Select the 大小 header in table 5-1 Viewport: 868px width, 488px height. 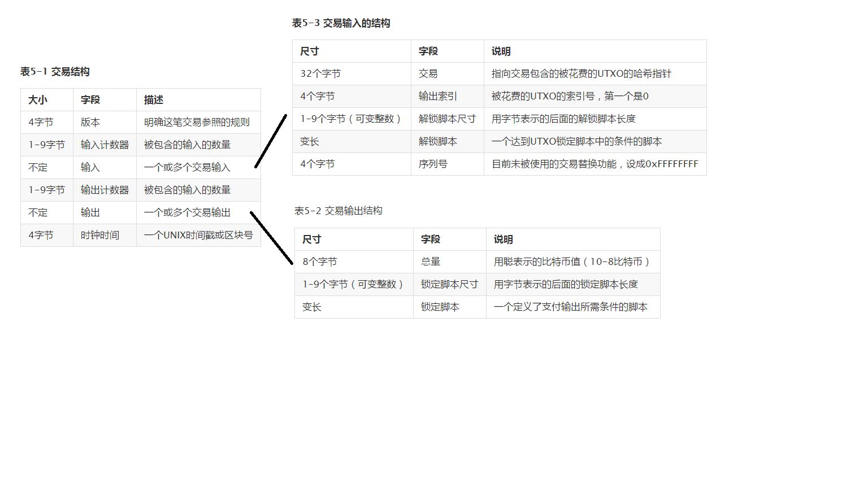click(x=47, y=100)
